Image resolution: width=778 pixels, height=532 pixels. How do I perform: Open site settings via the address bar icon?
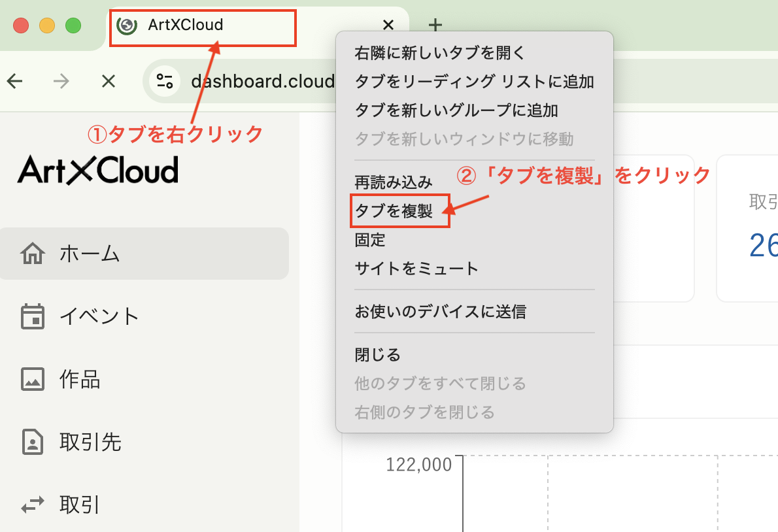[x=164, y=81]
